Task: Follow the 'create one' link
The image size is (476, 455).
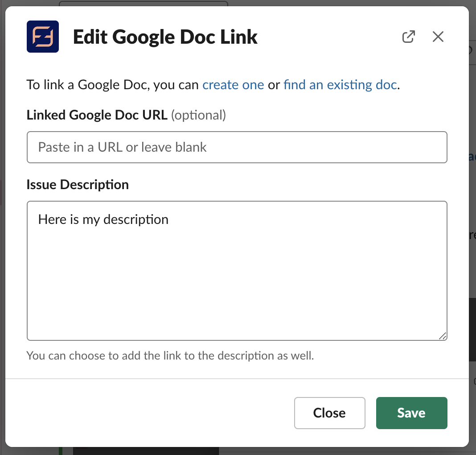Action: point(233,85)
